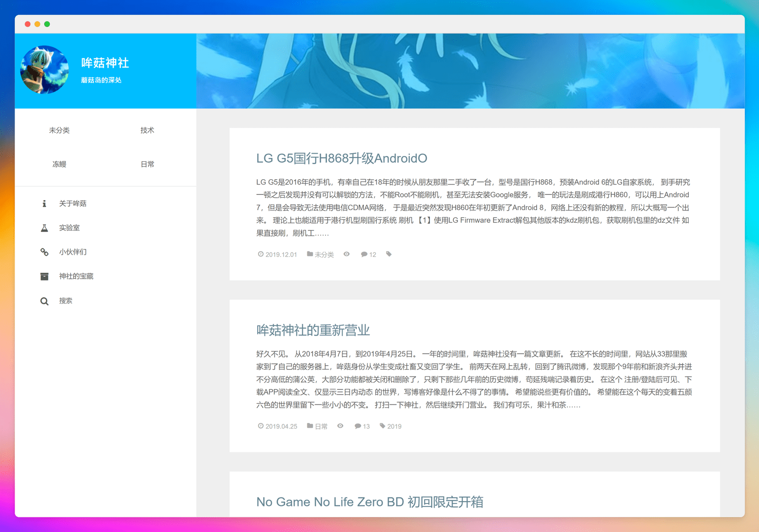Open the 小伙伴们 links page

click(73, 252)
